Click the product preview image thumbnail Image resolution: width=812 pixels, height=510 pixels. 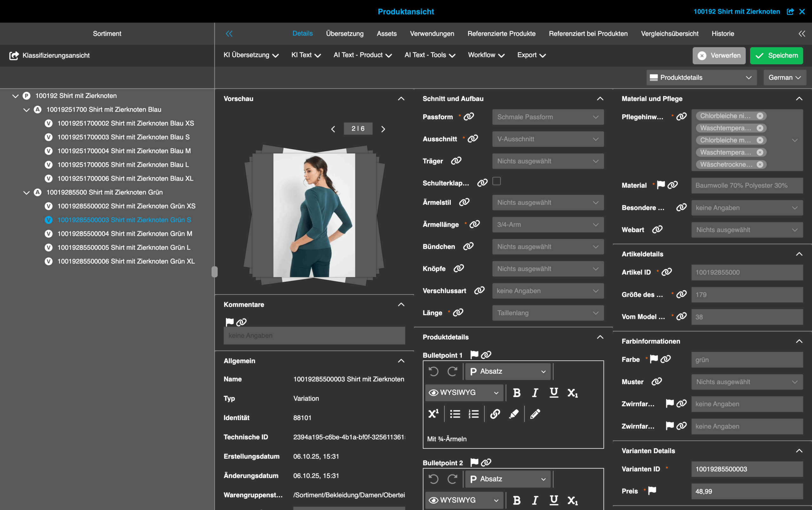[314, 215]
